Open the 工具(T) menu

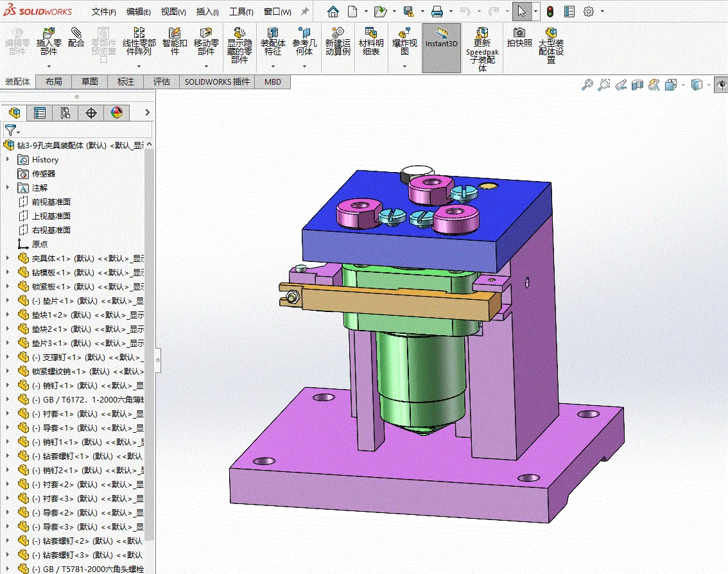pos(241,12)
